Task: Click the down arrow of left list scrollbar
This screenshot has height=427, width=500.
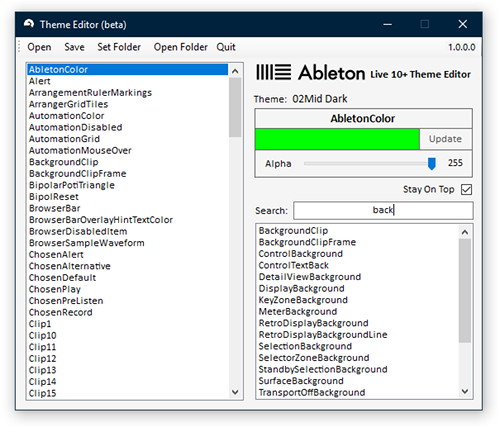Action: [235, 392]
